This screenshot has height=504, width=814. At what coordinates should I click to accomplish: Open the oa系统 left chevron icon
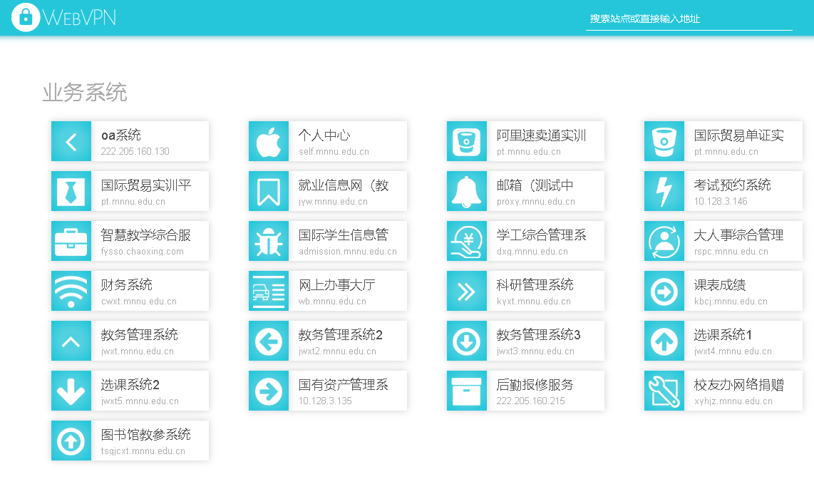click(71, 142)
